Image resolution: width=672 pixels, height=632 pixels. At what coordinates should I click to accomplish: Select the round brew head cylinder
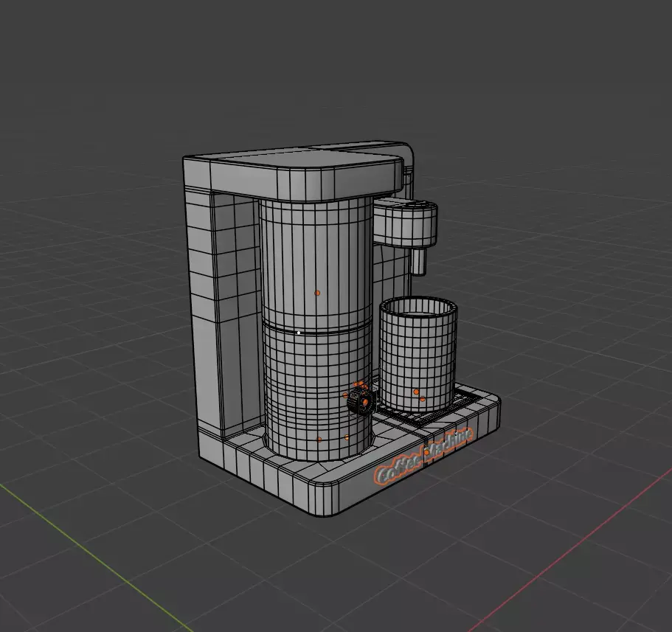coord(405,224)
